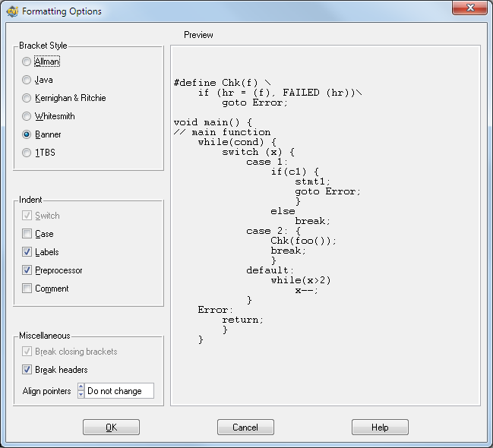Pick Kernighan & Ritchie bracket style
Image resolution: width=493 pixels, height=448 pixels.
click(x=27, y=98)
